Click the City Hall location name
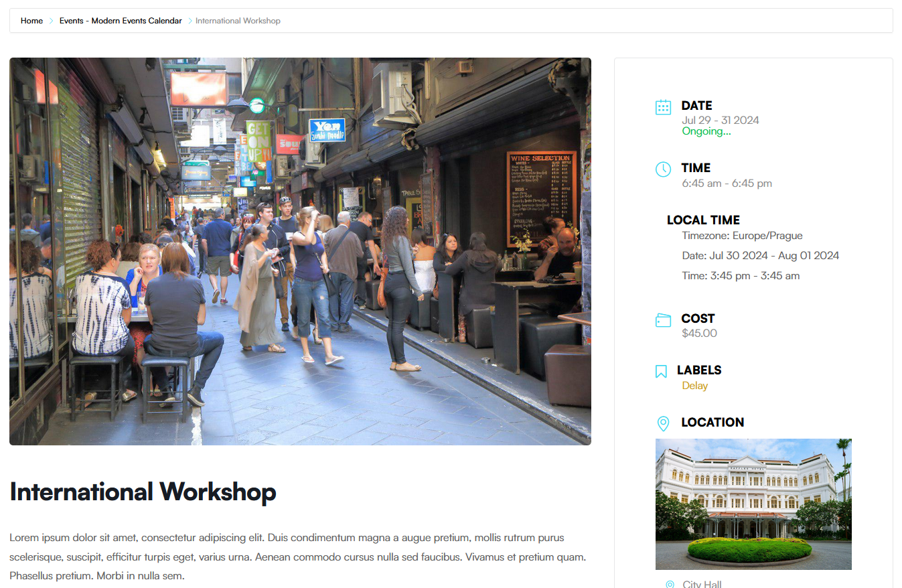The width and height of the screenshot is (902, 588). (702, 584)
